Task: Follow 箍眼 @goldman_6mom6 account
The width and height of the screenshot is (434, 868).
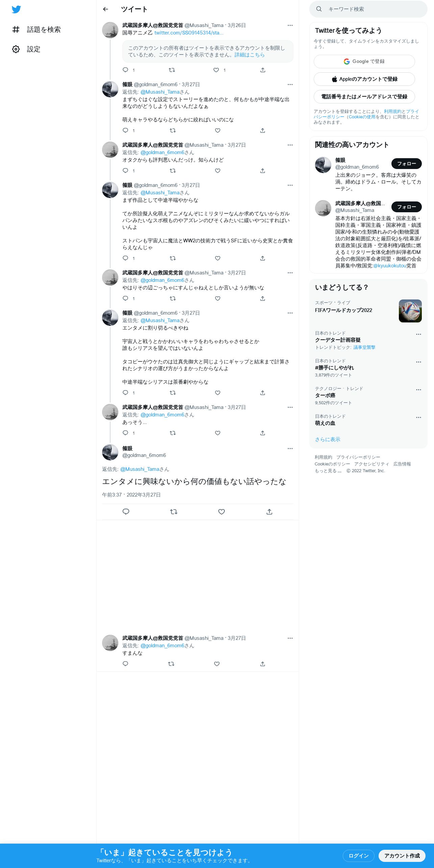Action: coord(406,164)
